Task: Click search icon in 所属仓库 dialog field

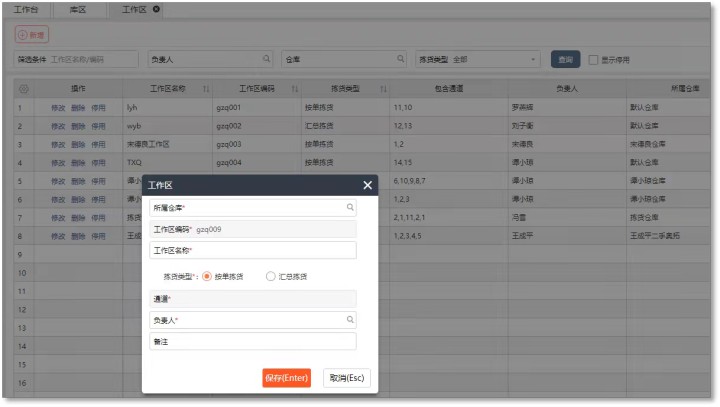Action: 350,208
